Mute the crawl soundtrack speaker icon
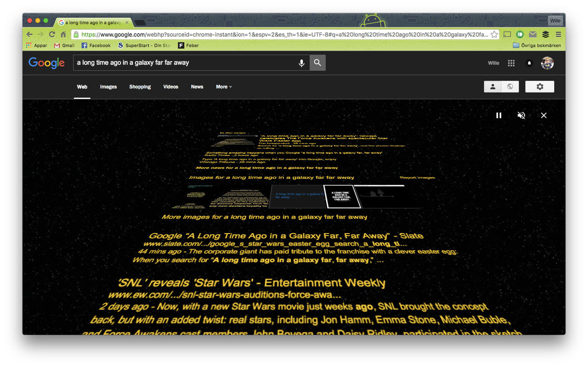Image resolution: width=588 pixels, height=367 pixels. 521,115
